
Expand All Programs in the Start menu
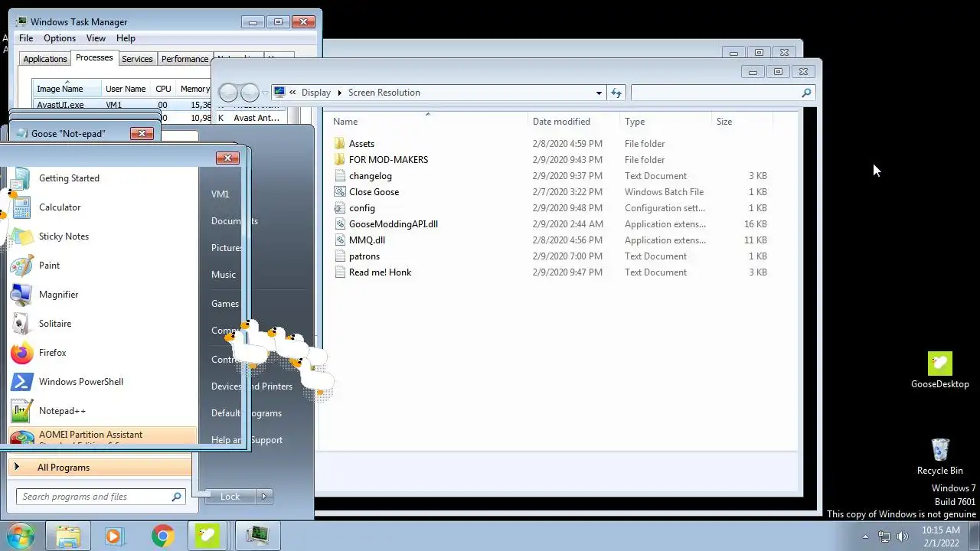(x=100, y=468)
